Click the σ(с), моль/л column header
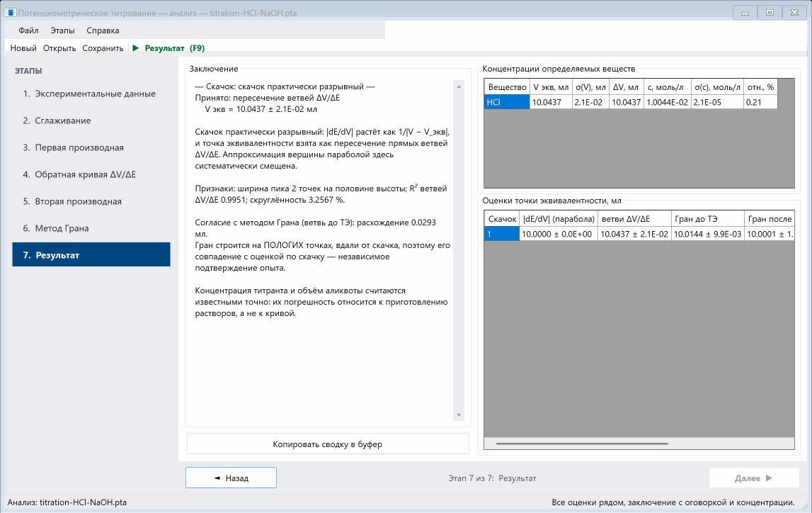Viewport: 812px width, 513px height. pyautogui.click(x=718, y=87)
